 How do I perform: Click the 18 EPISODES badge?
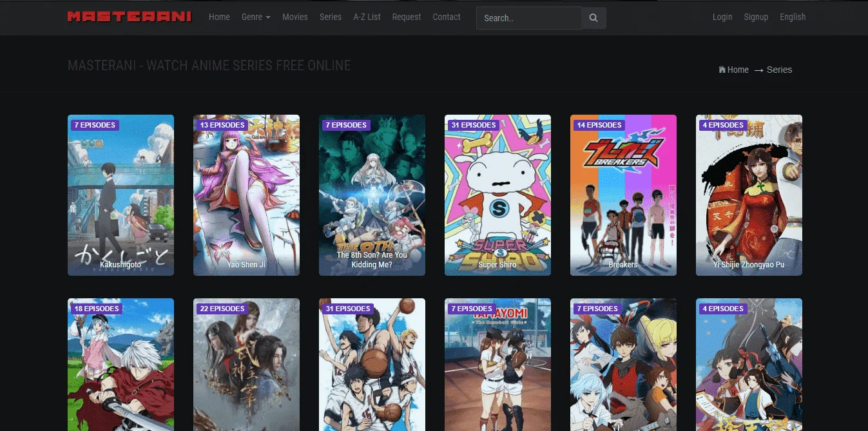(x=97, y=309)
